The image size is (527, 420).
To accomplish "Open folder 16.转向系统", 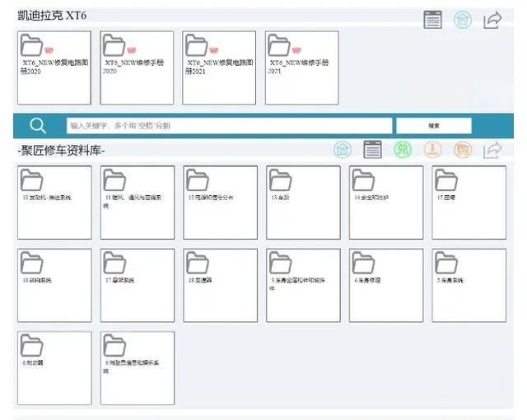I will [x=54, y=285].
